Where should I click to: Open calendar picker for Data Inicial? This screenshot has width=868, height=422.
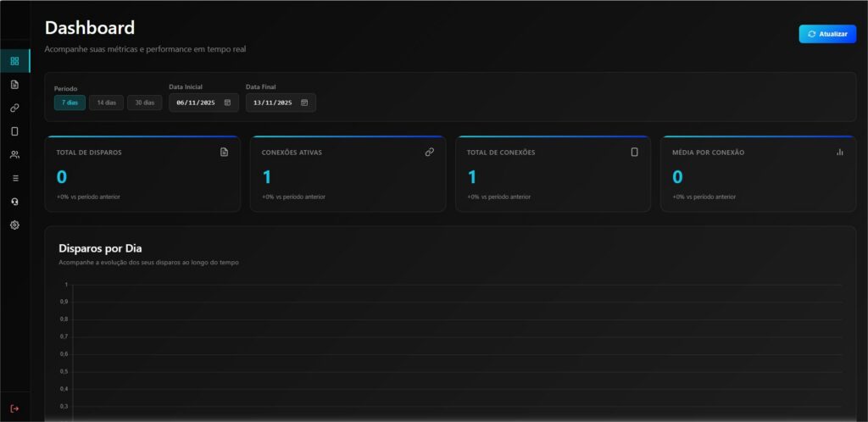click(x=227, y=103)
